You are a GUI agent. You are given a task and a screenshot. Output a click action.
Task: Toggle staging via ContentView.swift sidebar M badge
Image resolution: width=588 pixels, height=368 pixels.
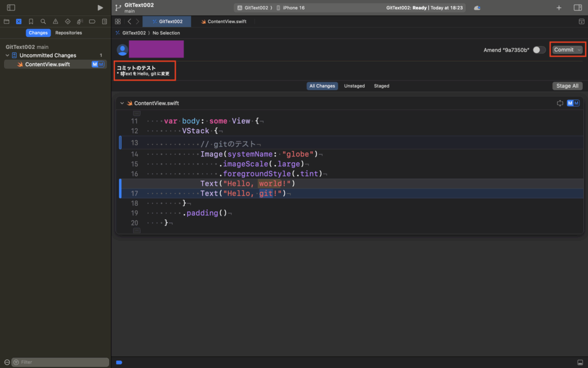click(98, 64)
